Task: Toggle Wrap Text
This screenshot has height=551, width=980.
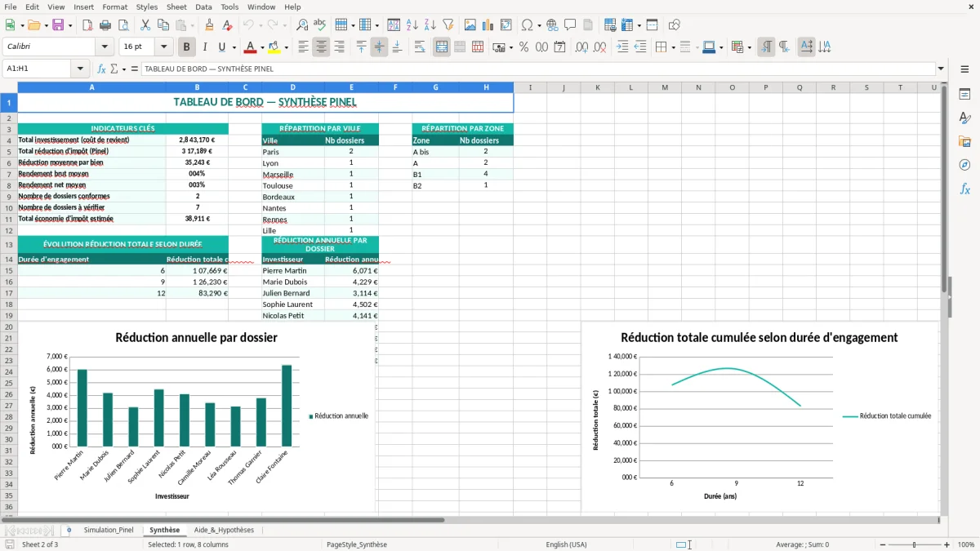Action: 419,47
